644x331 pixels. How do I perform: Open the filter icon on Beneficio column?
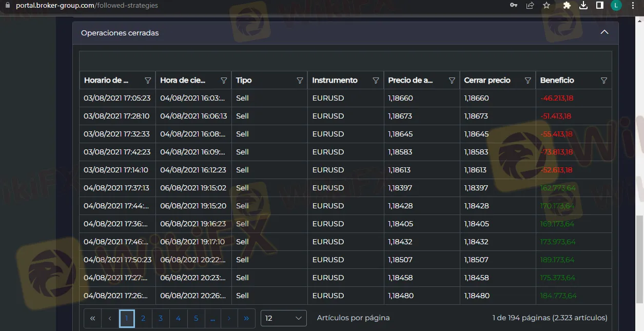click(603, 81)
